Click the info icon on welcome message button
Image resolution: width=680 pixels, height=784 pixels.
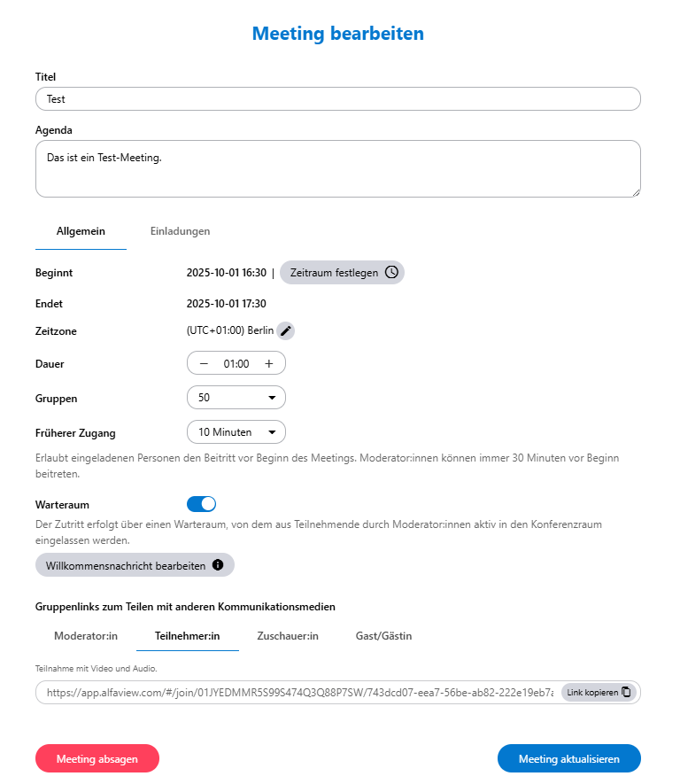coord(218,565)
